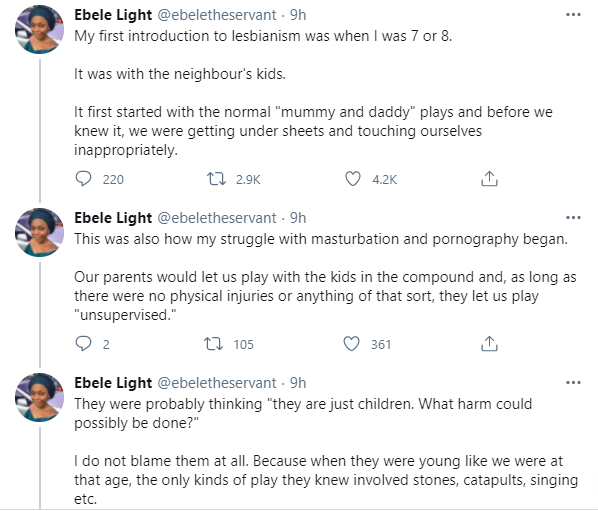598x511 pixels.
Task: Open more options menu on third tweet
Action: 573,382
